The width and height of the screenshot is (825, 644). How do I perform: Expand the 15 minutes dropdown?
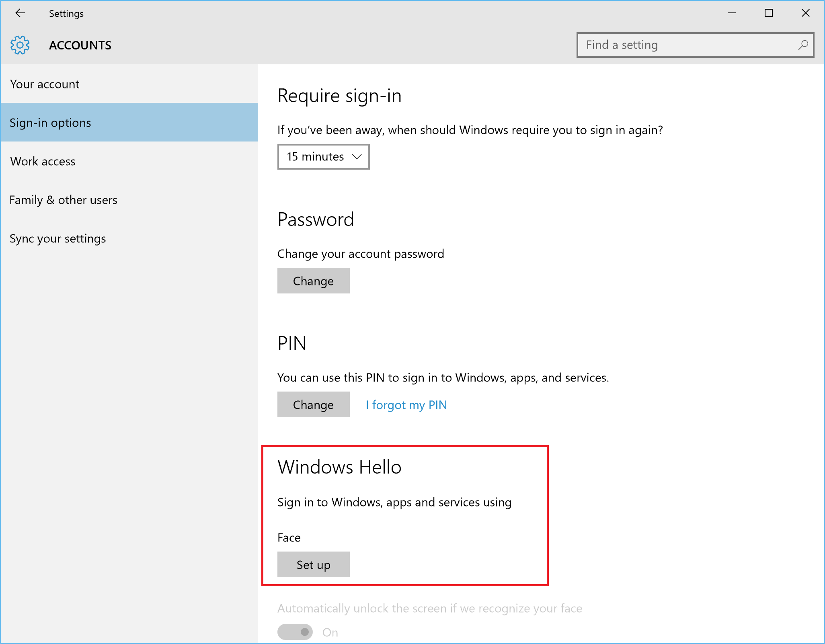(x=323, y=156)
